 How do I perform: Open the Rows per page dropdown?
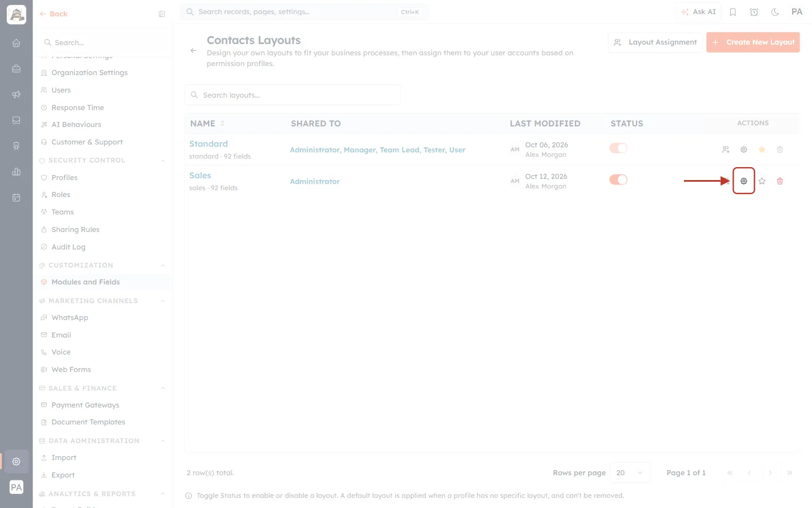click(630, 473)
